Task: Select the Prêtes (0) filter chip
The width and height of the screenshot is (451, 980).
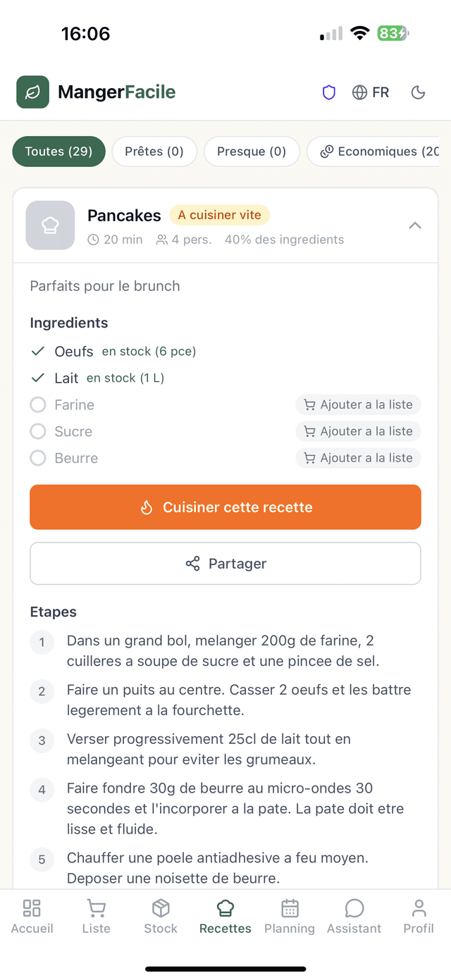Action: tap(154, 151)
